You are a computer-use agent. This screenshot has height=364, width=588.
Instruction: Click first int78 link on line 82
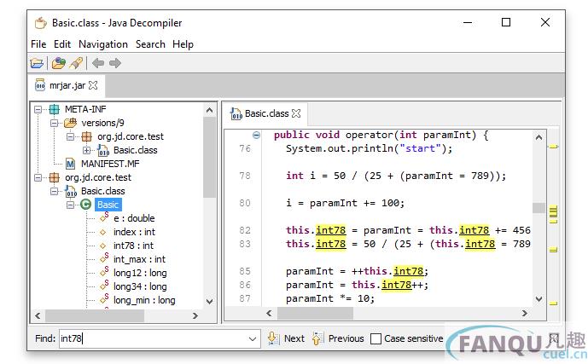point(331,230)
